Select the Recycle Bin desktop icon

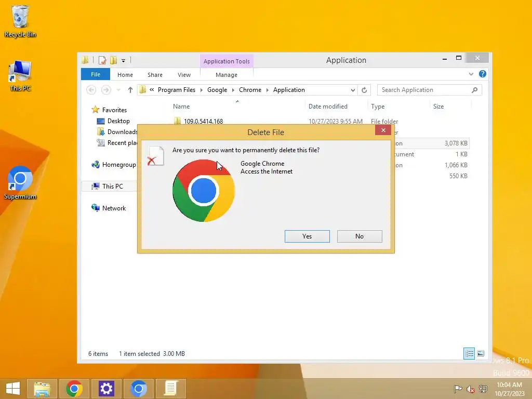click(20, 21)
